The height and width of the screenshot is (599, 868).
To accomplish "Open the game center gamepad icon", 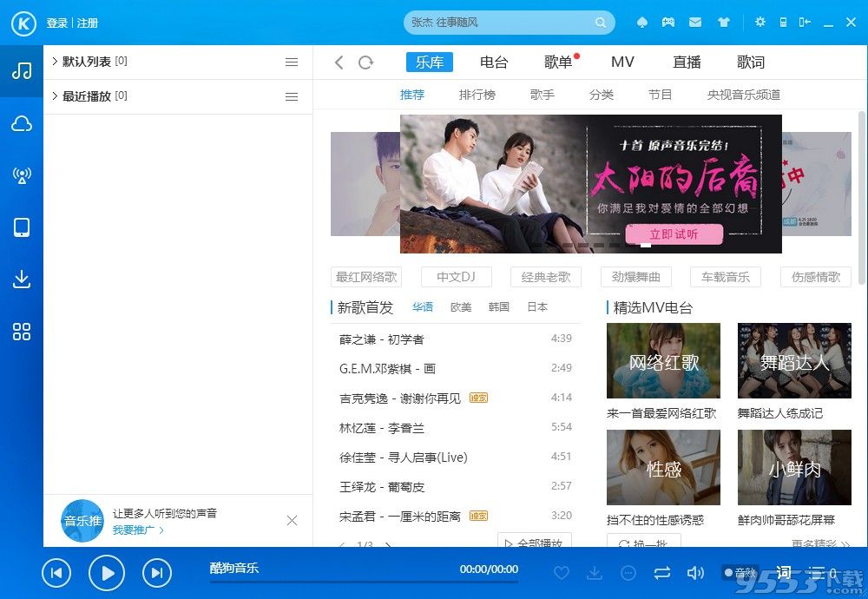I will [x=667, y=22].
